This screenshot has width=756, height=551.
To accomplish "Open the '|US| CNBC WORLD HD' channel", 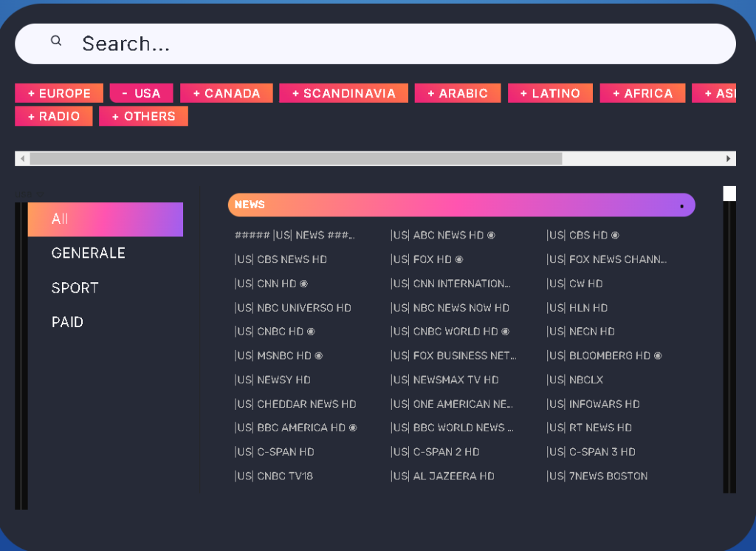I will 450,332.
